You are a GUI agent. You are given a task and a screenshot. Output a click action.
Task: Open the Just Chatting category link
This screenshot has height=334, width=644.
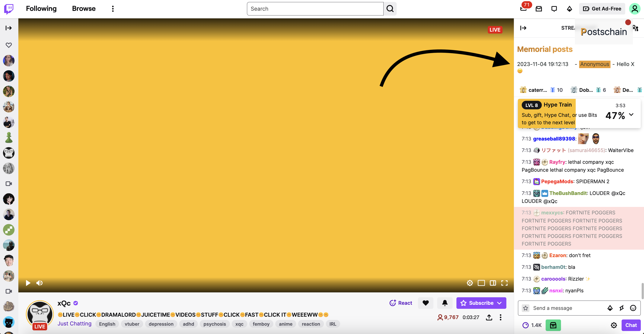coord(74,324)
